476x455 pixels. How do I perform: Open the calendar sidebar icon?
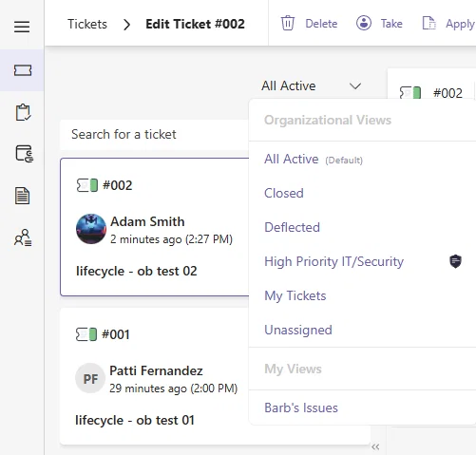[x=25, y=154]
